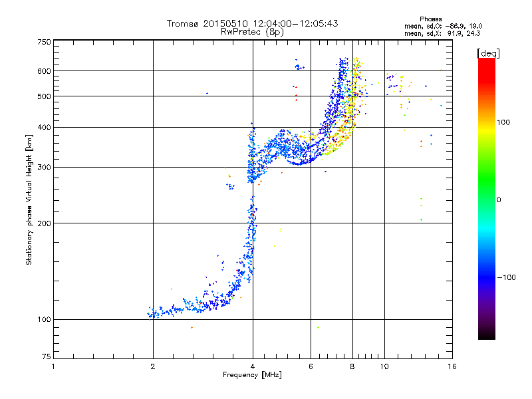The height and width of the screenshot is (399, 532).
Task: Click the y-axis tick label '200'
Action: point(45,223)
